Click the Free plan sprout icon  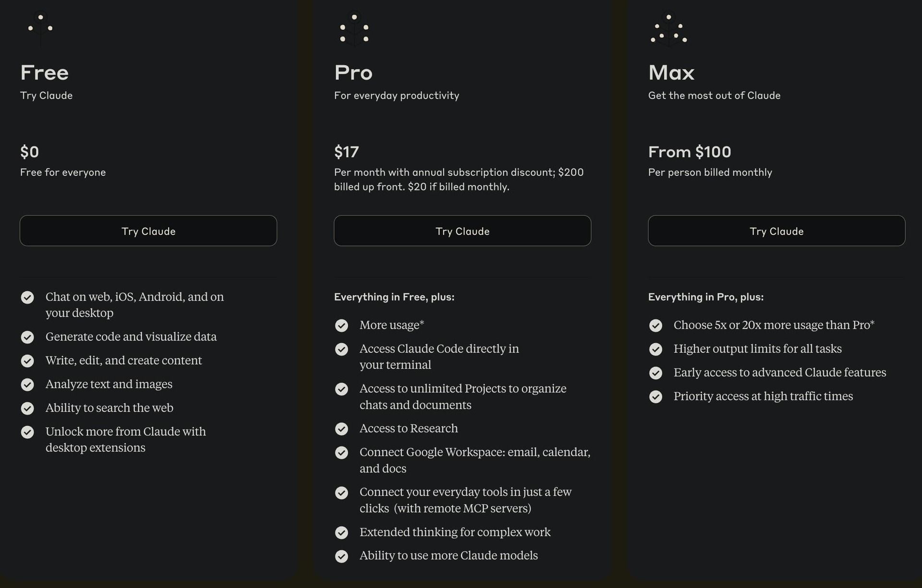tap(40, 28)
